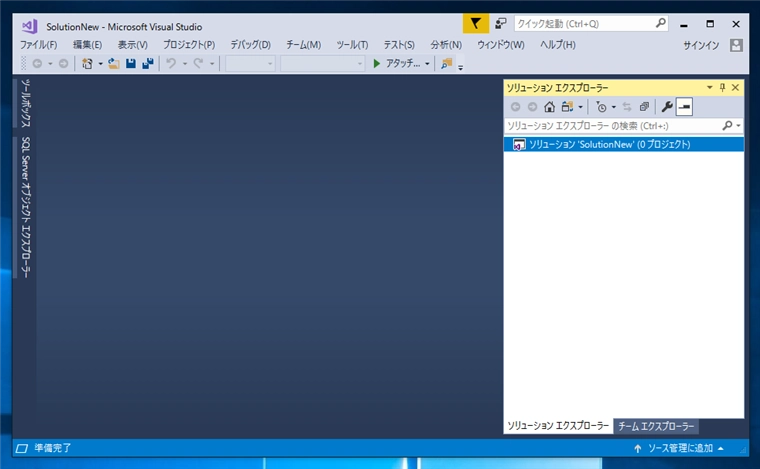Open the チーム(M) menu

(303, 45)
